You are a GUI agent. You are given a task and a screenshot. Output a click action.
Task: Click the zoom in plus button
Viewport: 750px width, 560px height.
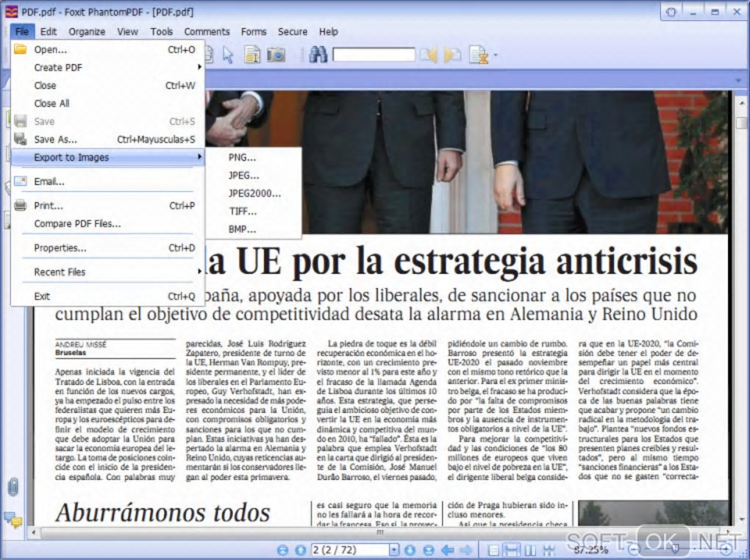click(726, 550)
